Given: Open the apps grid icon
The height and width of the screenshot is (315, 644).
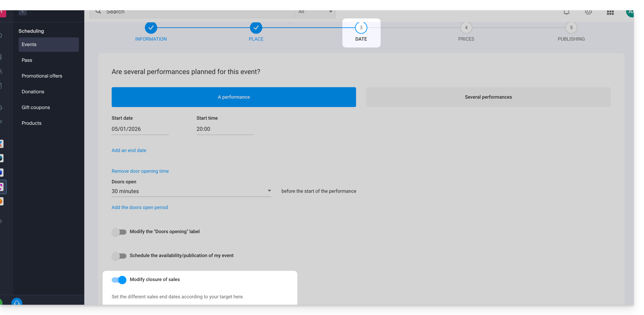Looking at the screenshot, I should click(610, 13).
